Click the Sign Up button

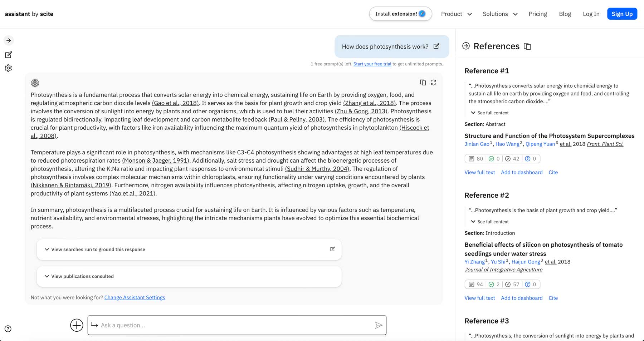[622, 14]
